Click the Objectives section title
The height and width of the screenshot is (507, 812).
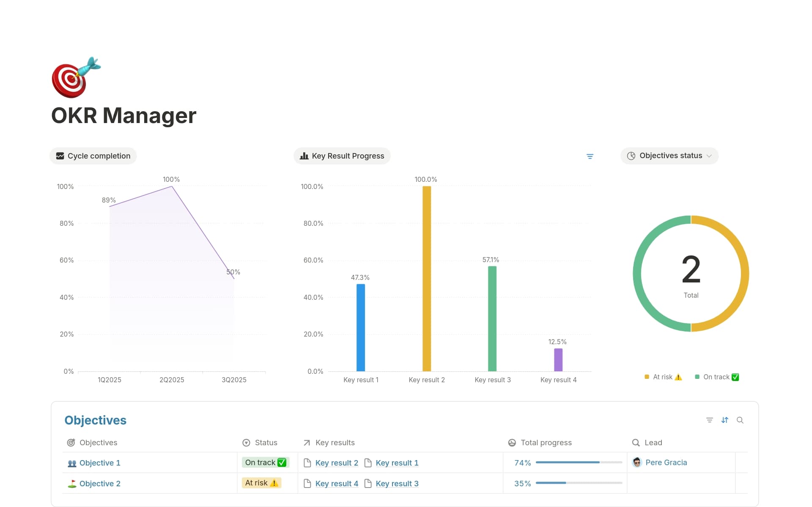point(95,420)
